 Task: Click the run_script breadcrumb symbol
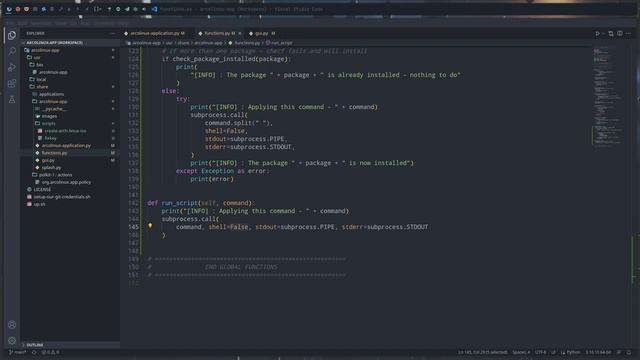pos(279,43)
